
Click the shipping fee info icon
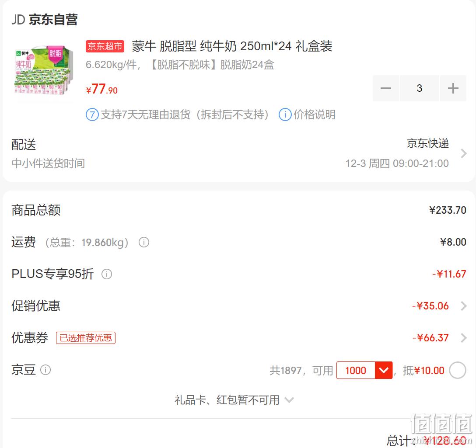click(x=144, y=242)
